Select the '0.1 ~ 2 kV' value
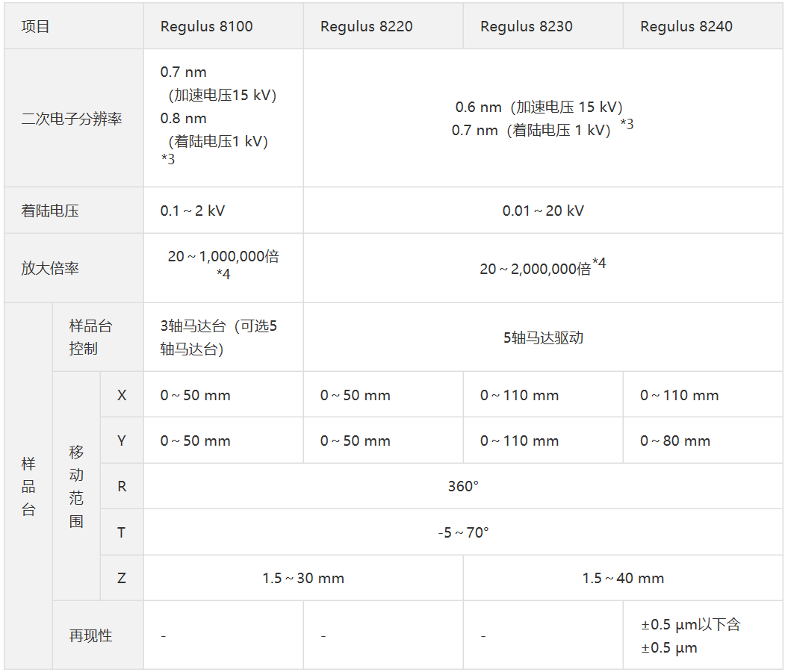 pos(193,211)
